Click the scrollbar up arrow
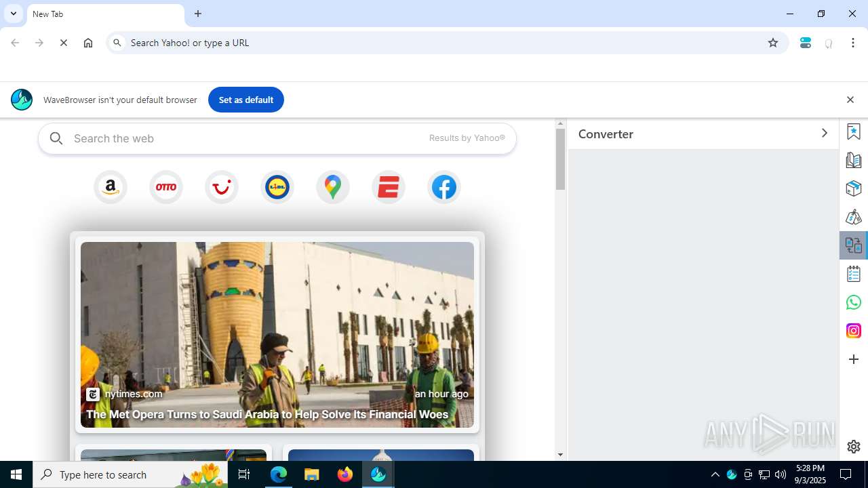The width and height of the screenshot is (868, 488). 560,123
